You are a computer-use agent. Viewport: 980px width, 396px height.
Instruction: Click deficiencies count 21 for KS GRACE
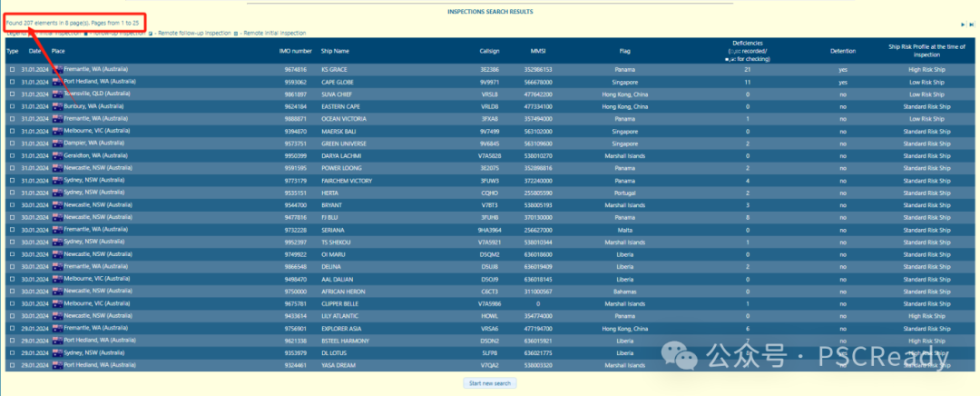[748, 69]
